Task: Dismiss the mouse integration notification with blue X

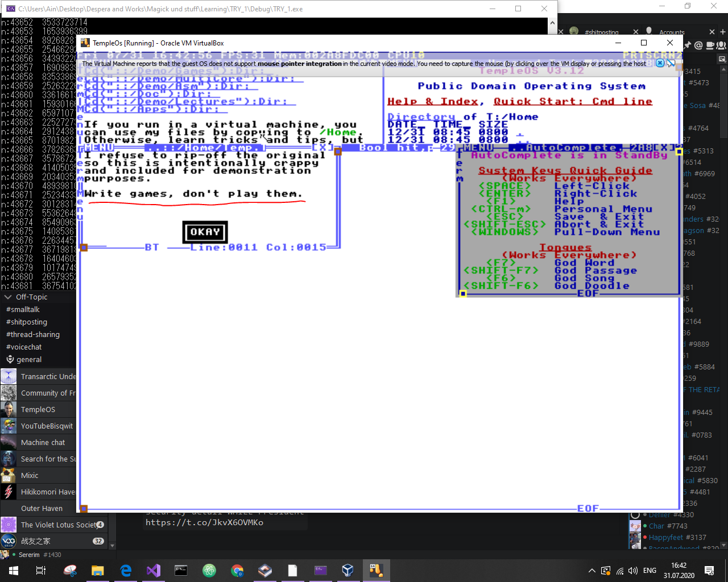Action: pos(660,63)
